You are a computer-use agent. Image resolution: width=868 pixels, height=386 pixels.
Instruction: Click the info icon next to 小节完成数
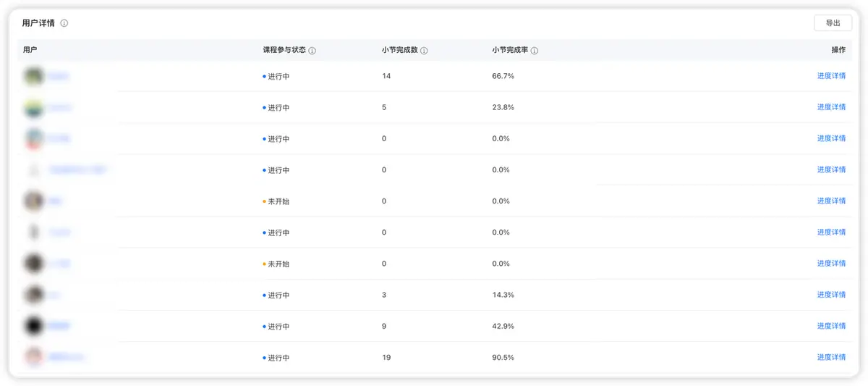pos(424,51)
